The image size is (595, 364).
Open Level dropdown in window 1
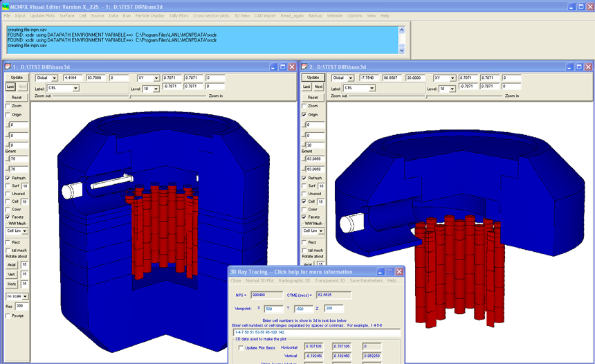point(156,89)
